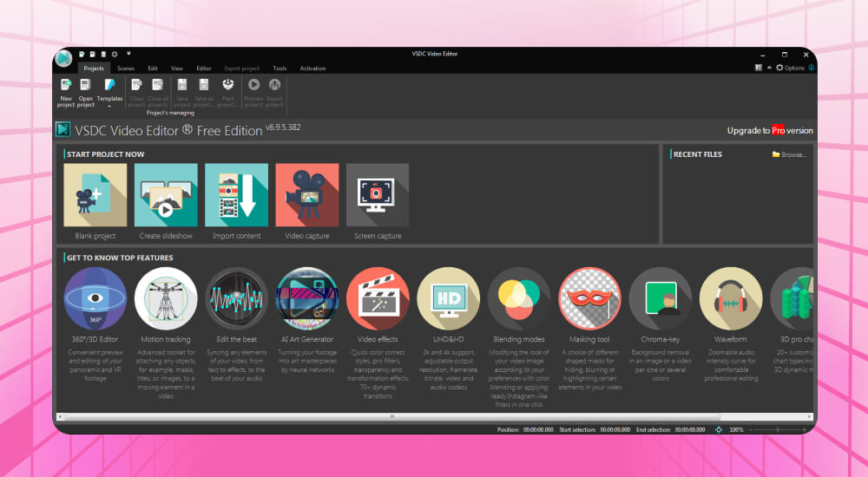Screen dimensions: 868x477
Task: Click the quick access new project icon
Action: click(82, 55)
